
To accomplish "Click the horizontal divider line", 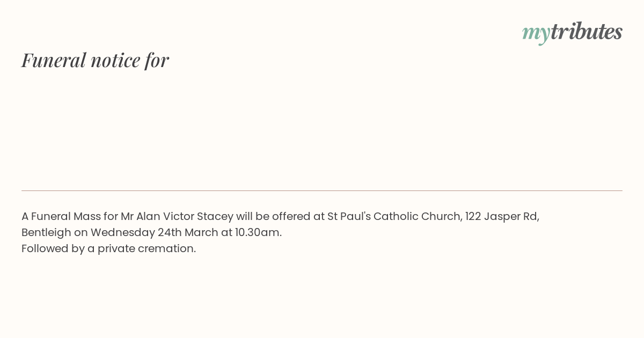I will [322, 190].
